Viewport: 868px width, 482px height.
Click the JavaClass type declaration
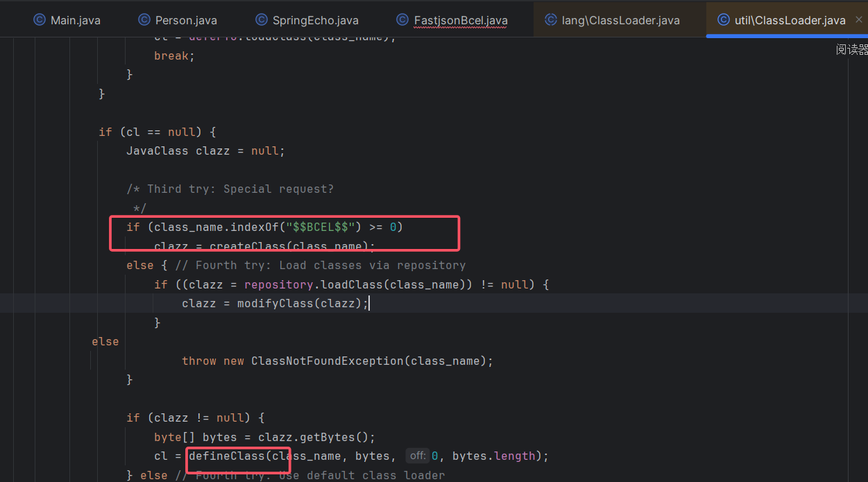(157, 150)
